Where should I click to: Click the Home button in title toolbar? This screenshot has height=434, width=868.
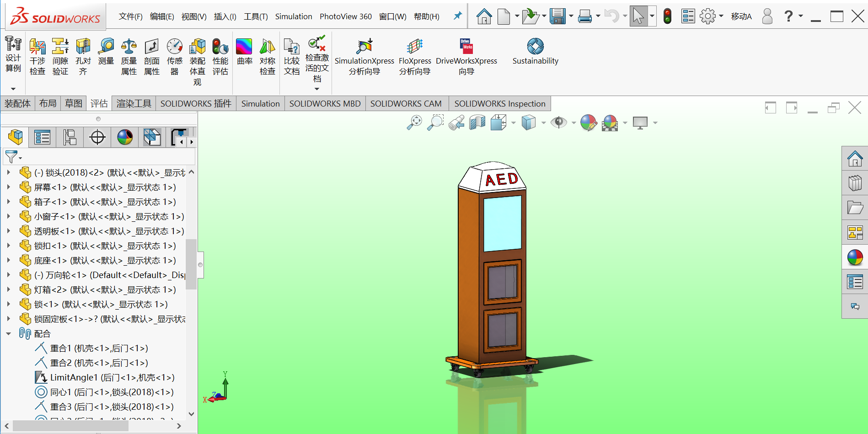pyautogui.click(x=484, y=16)
